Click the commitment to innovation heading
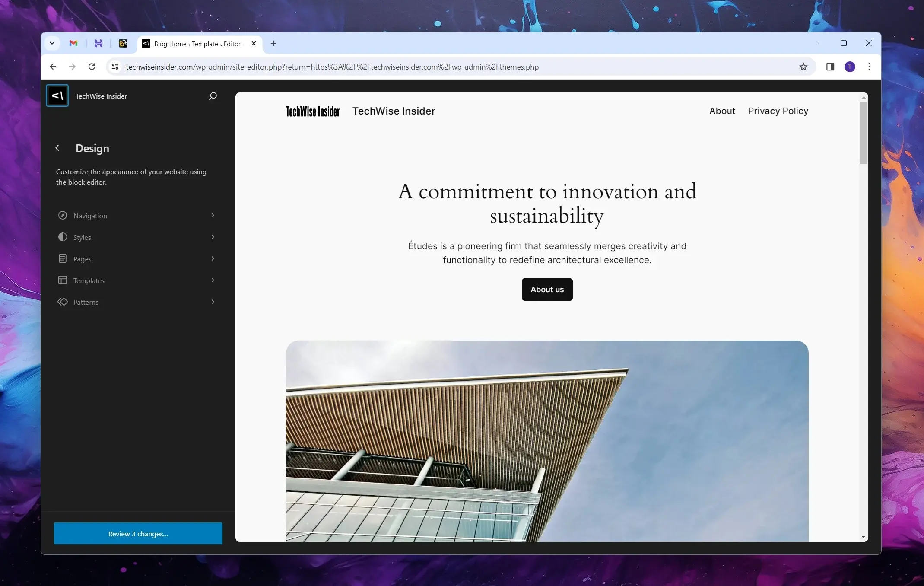This screenshot has width=924, height=586. (x=547, y=204)
